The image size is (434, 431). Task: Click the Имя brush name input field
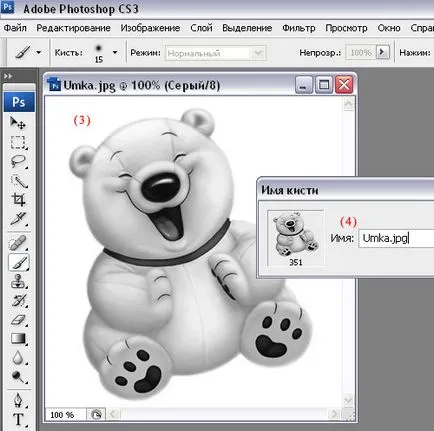396,238
